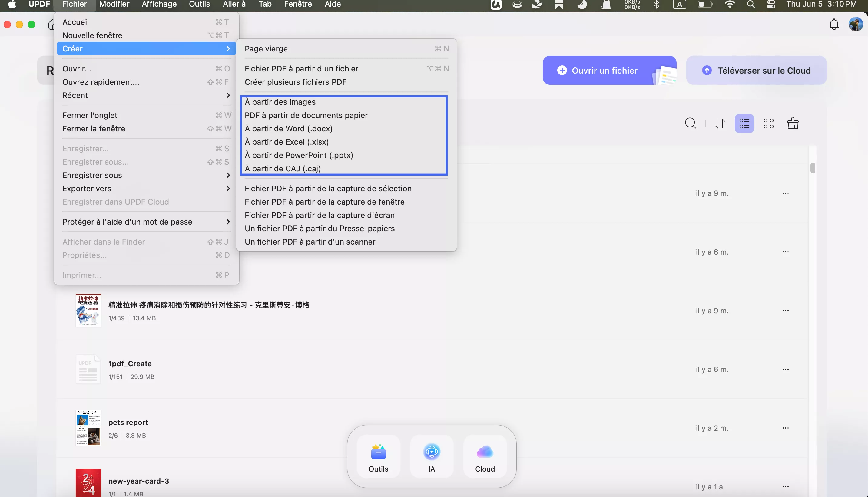Image resolution: width=868 pixels, height=497 pixels.
Task: Select À partir des images
Action: click(x=346, y=102)
